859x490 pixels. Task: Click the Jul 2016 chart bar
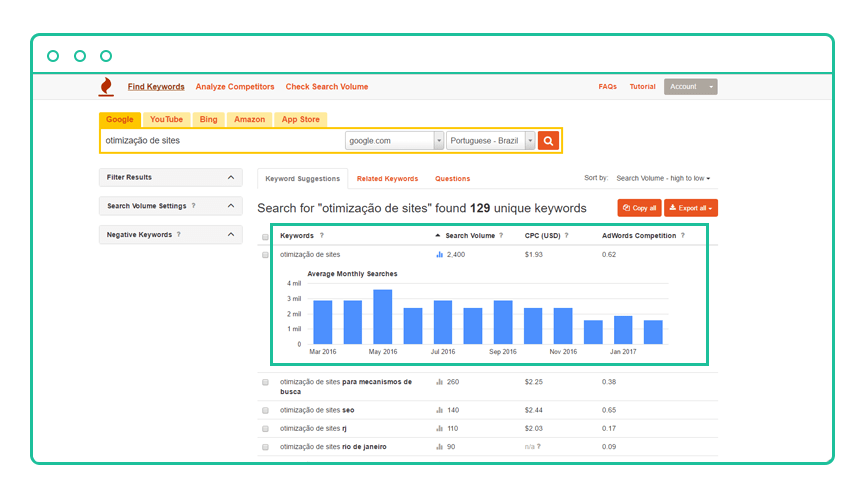pos(443,322)
